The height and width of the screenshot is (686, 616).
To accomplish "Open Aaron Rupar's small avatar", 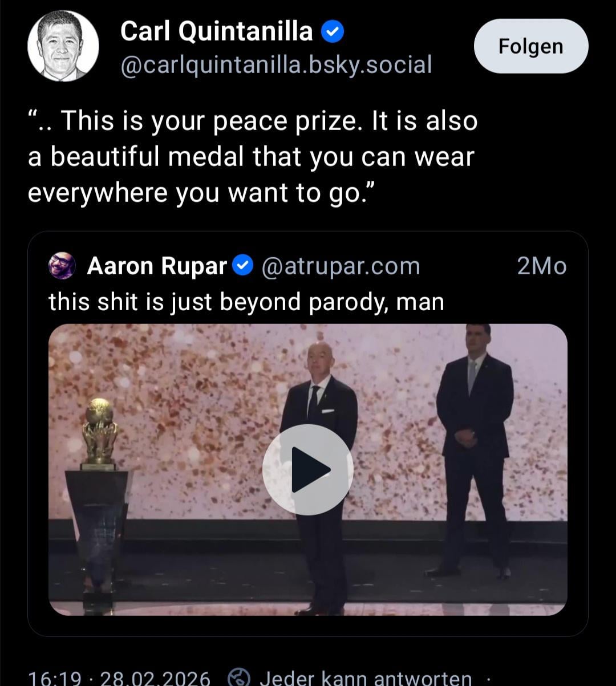I will (62, 266).
